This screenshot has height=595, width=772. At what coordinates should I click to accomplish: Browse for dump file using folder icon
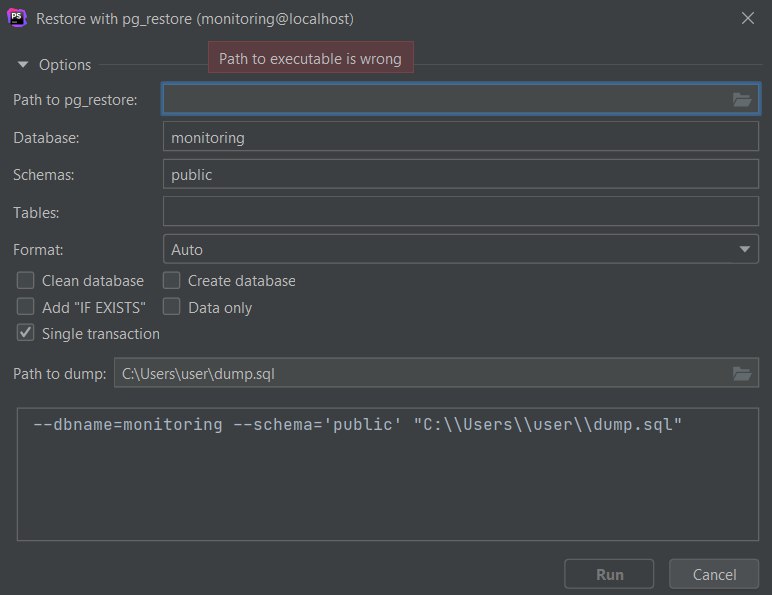point(741,373)
